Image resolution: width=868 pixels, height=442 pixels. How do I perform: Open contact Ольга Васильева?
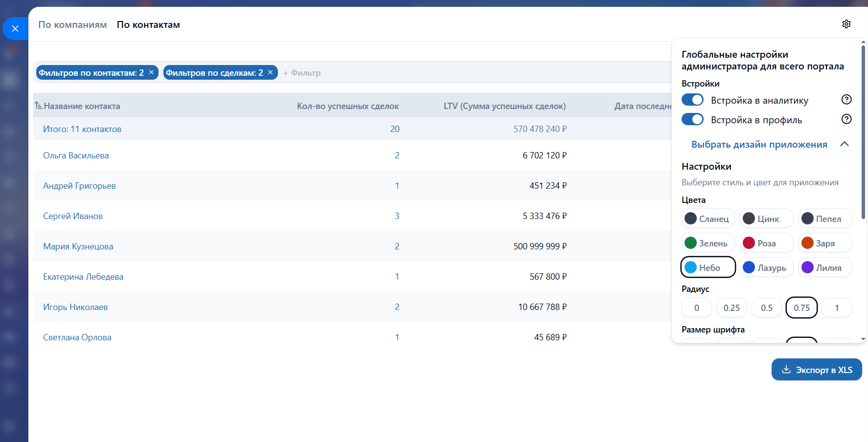[76, 155]
